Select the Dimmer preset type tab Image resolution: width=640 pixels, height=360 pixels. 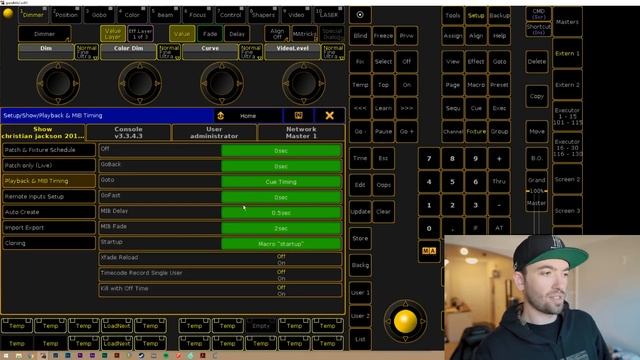(x=33, y=15)
